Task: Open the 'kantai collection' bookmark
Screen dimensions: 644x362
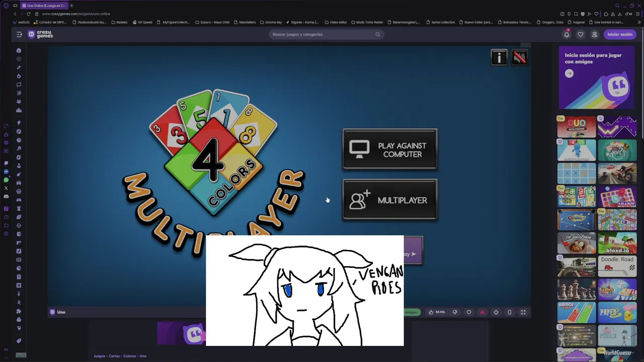Action: pos(440,22)
